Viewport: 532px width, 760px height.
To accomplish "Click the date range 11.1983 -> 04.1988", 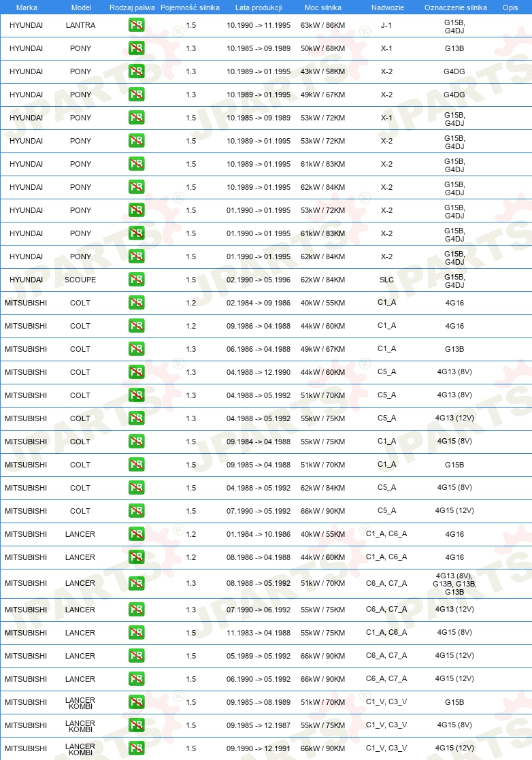I will 259,633.
